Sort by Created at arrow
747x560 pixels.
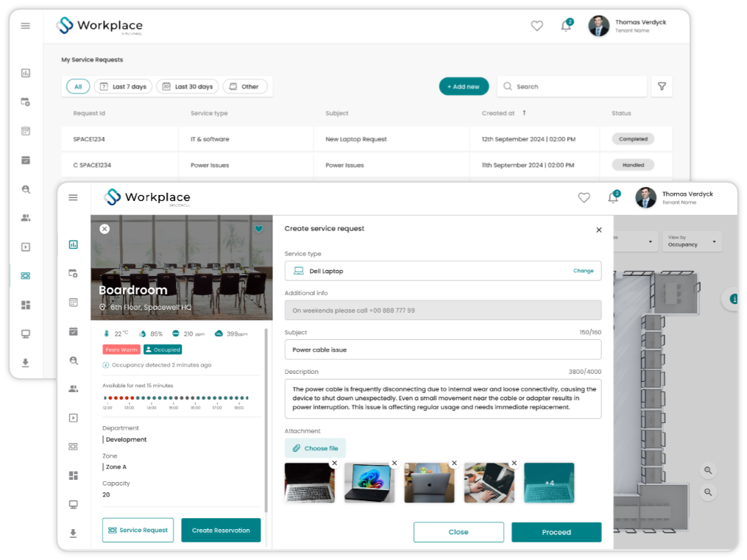click(x=524, y=113)
